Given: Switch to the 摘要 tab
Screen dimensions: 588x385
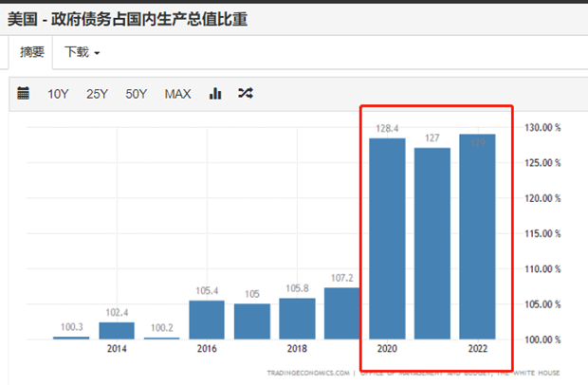Looking at the screenshot, I should (x=32, y=52).
